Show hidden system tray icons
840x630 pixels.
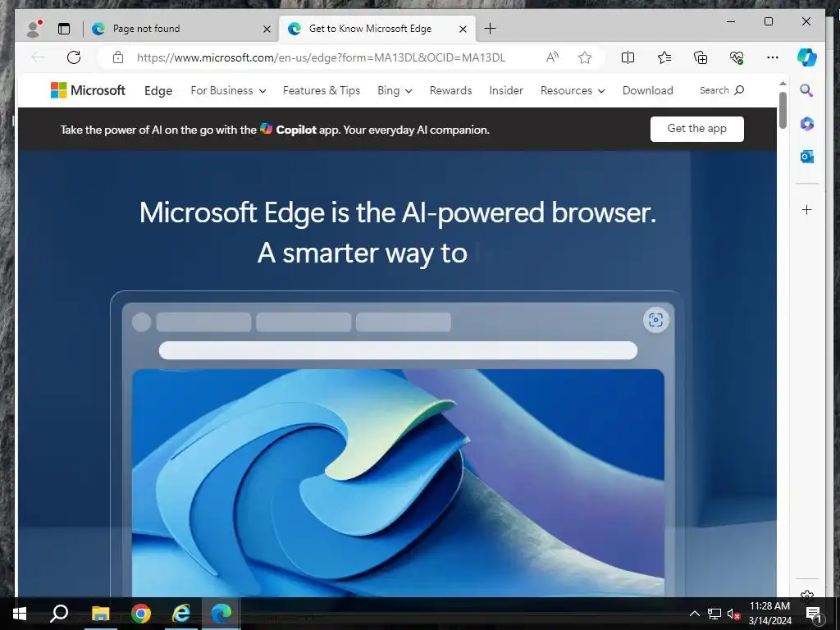coord(694,614)
